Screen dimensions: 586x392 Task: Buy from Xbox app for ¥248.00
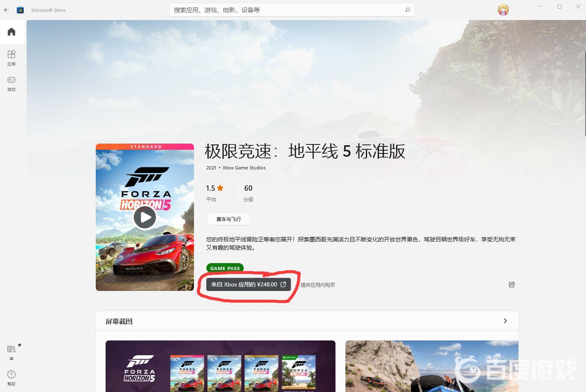pos(248,284)
